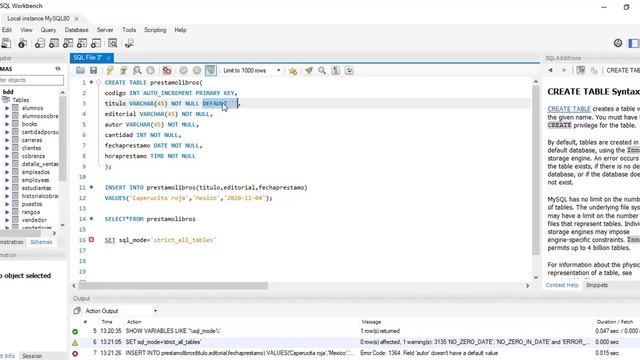Open the Query menu

point(48,30)
